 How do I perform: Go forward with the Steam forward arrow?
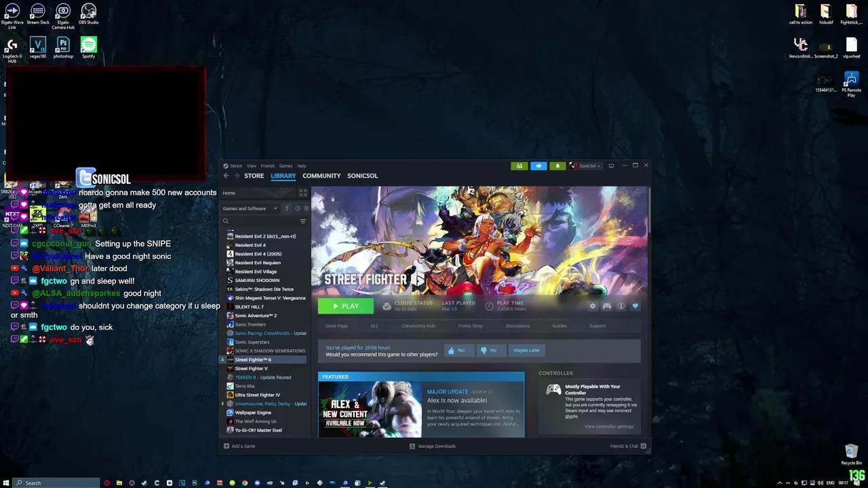237,176
